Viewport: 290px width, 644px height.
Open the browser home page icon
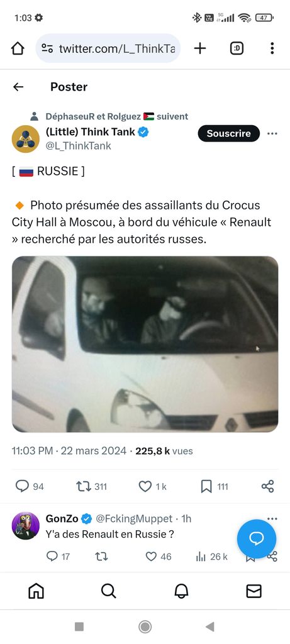pos(18,48)
